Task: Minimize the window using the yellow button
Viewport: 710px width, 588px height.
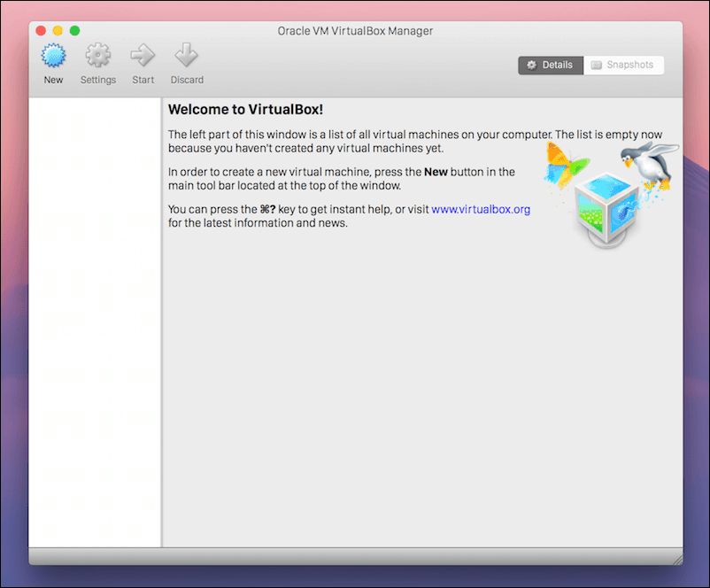Action: coord(58,31)
